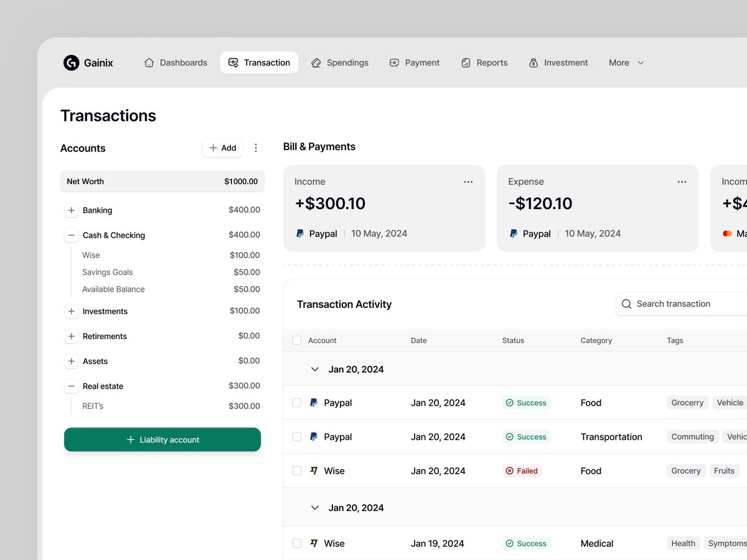Click Paypal icon in the Food Success row
The image size is (747, 560).
314,403
